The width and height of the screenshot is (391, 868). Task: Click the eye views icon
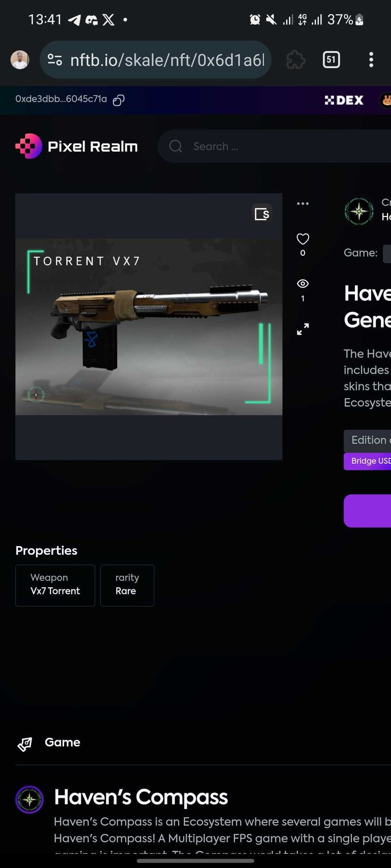tap(303, 284)
